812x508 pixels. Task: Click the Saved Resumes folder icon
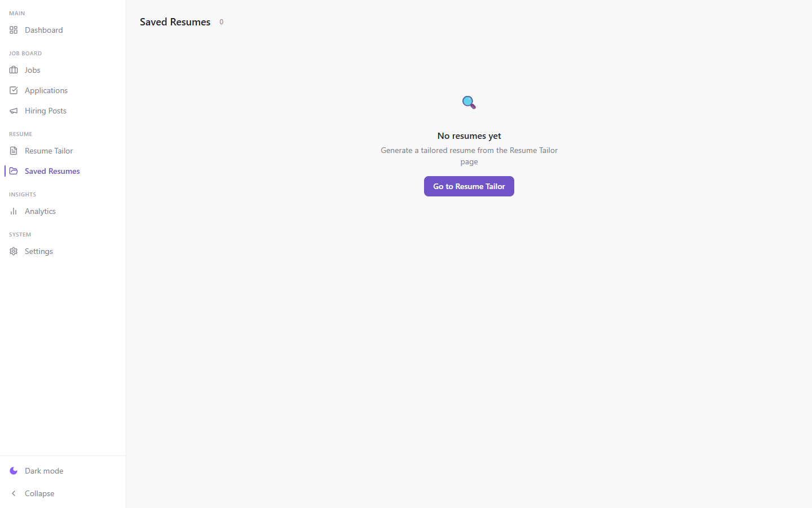tap(14, 171)
